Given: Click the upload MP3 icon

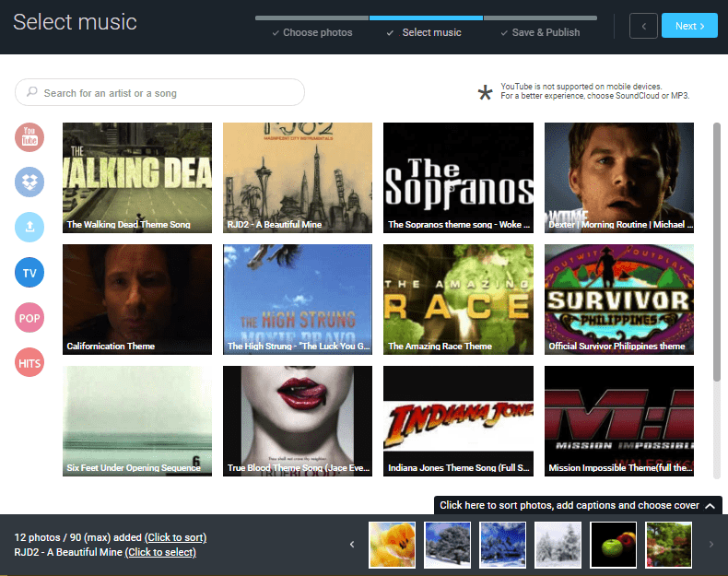Looking at the screenshot, I should [x=29, y=227].
